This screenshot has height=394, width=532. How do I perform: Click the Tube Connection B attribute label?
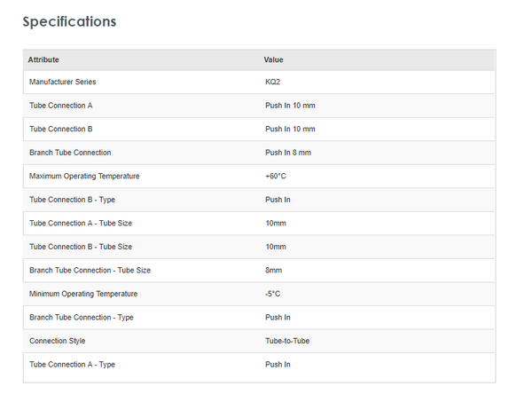pos(60,130)
